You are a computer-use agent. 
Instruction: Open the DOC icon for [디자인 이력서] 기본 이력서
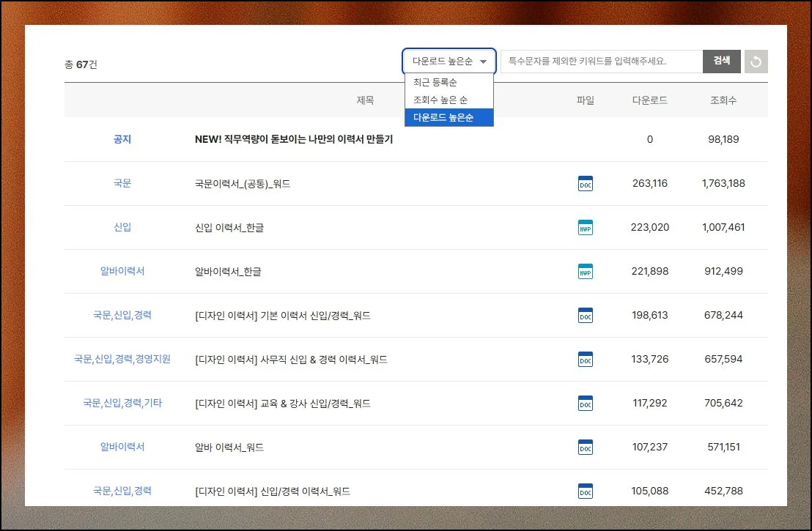click(x=585, y=315)
